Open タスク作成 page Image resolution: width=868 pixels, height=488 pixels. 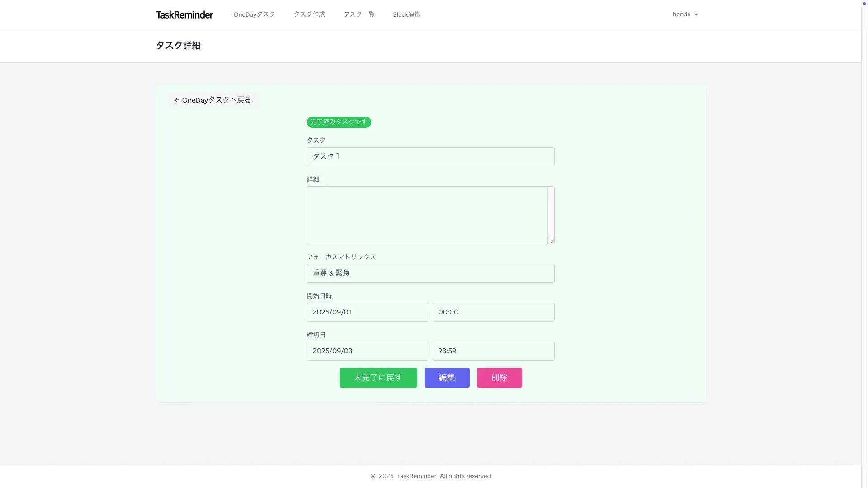pos(309,14)
